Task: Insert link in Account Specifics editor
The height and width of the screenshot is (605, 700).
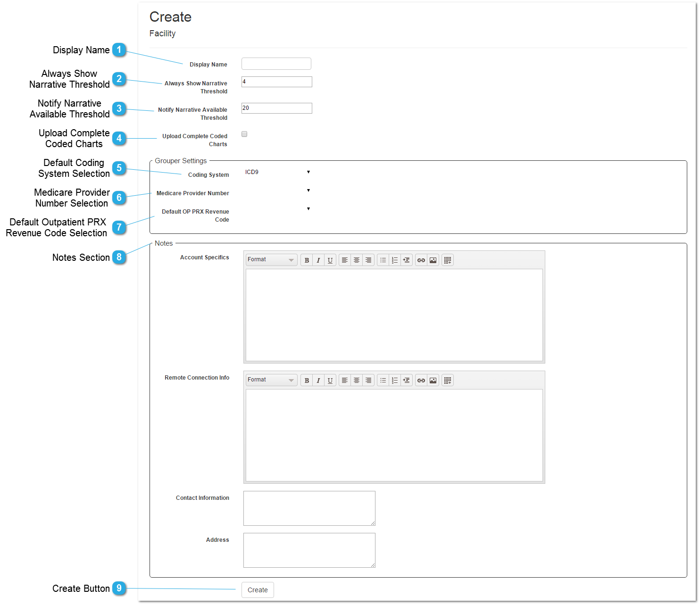Action: tap(421, 260)
